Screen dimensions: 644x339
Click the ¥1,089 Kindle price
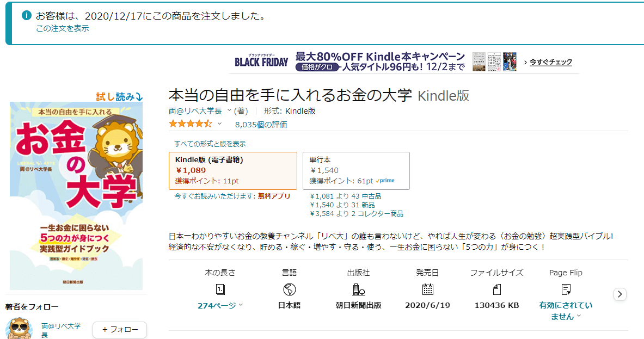[191, 170]
